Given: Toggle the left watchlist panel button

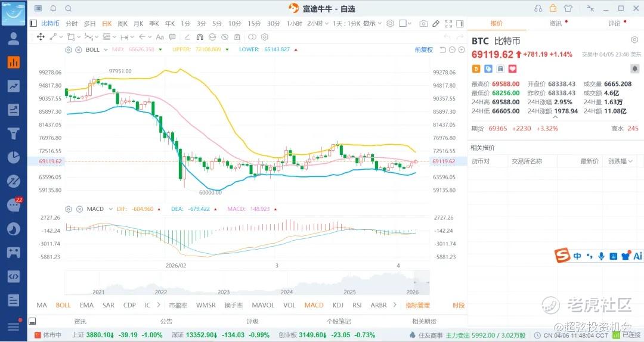Looking at the screenshot, I should [33, 23].
